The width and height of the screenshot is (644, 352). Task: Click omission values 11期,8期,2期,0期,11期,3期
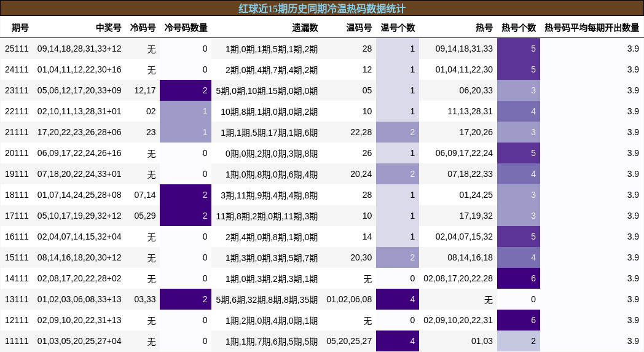pos(267,216)
